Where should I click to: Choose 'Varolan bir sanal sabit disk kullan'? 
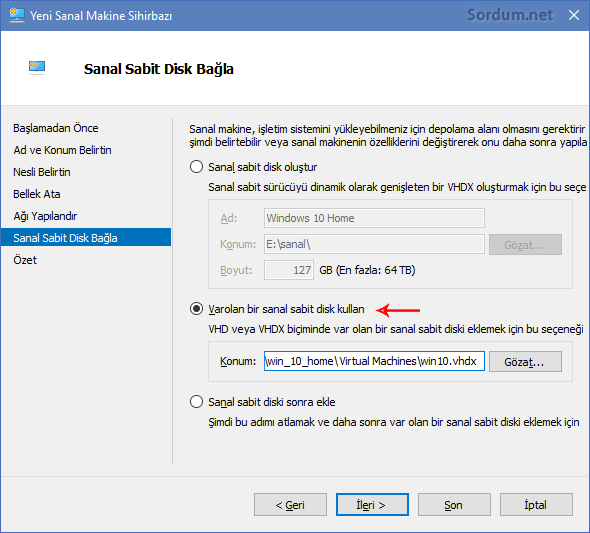coord(196,309)
